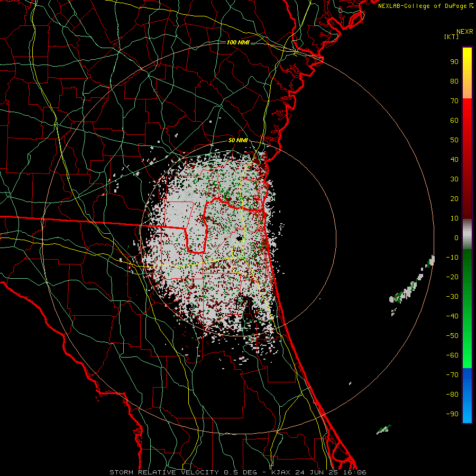Click the 0.5 DEG elevation angle text
The width and height of the screenshot is (476, 476).
pyautogui.click(x=240, y=472)
